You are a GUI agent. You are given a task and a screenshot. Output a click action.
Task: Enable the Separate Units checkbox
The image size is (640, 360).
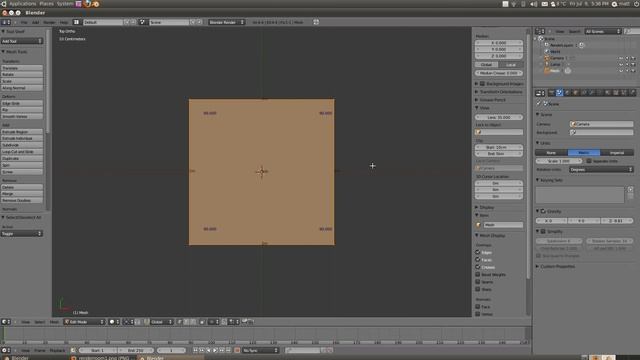(x=589, y=161)
